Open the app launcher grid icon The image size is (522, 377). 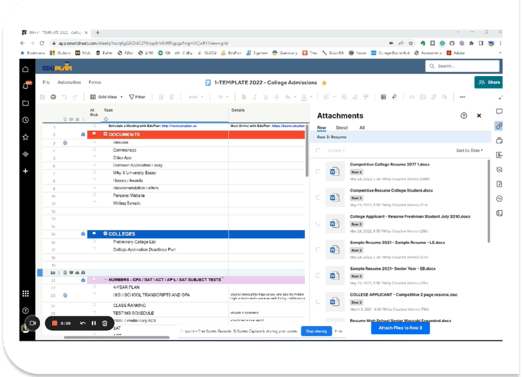26,293
